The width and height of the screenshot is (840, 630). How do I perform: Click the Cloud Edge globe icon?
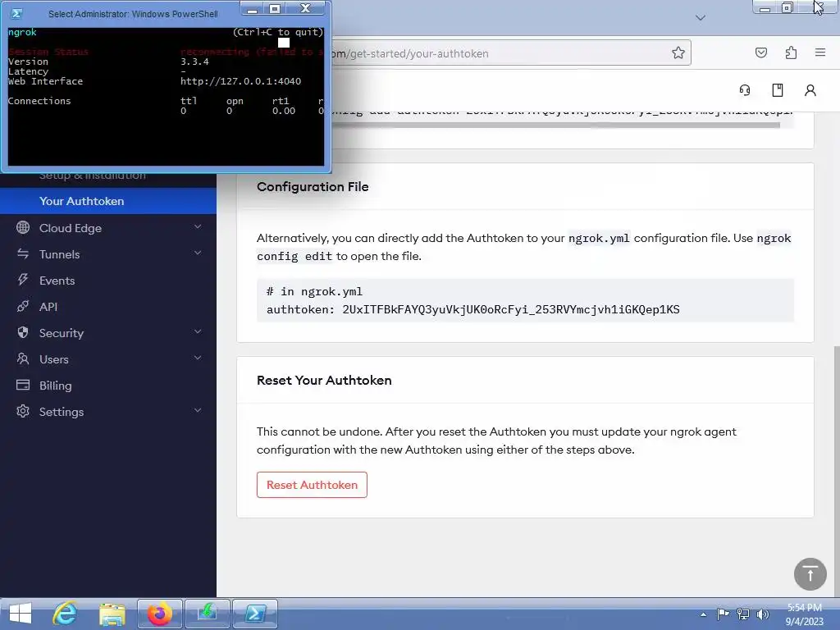(23, 228)
